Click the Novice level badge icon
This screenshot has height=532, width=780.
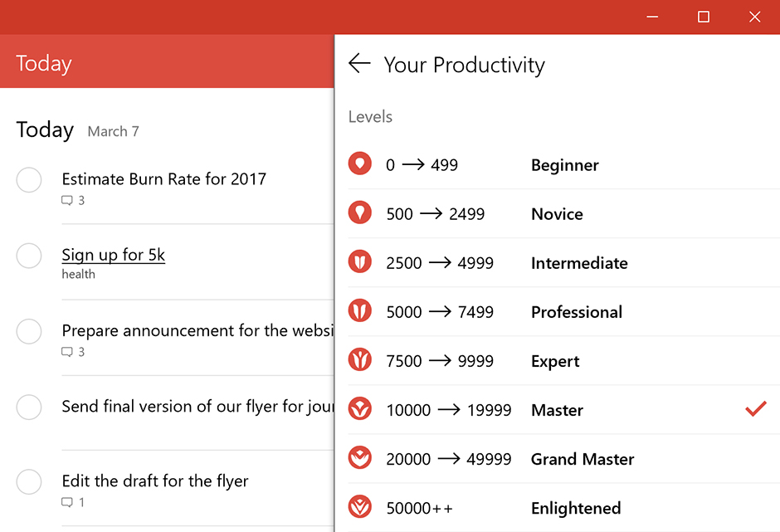pos(359,213)
